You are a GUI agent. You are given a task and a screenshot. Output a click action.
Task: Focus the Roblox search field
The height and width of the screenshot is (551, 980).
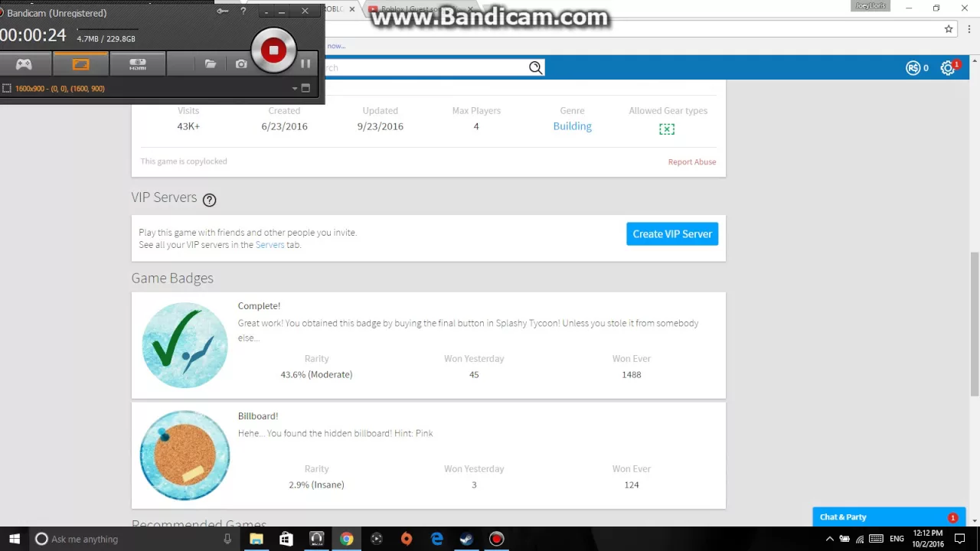(x=426, y=67)
